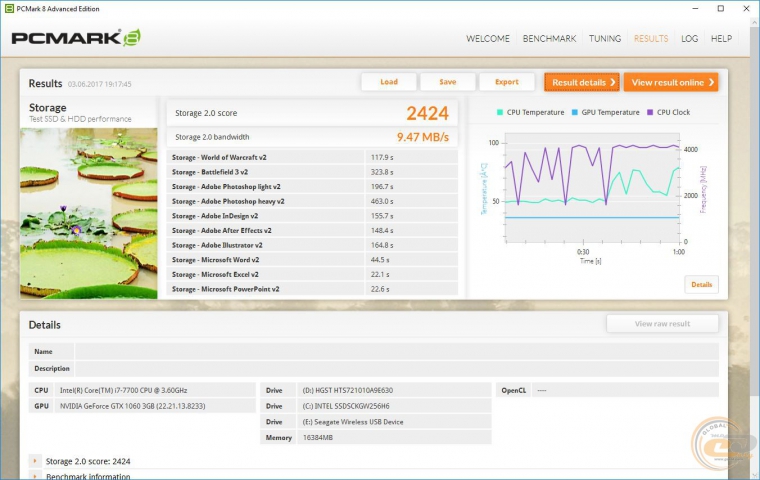Open the Log tab
The width and height of the screenshot is (760, 480).
tap(689, 38)
